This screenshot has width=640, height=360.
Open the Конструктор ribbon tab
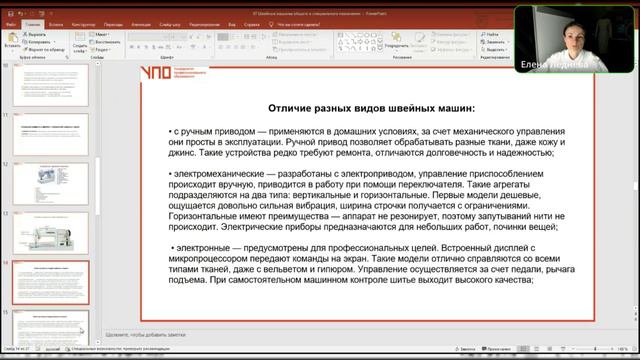click(x=84, y=24)
